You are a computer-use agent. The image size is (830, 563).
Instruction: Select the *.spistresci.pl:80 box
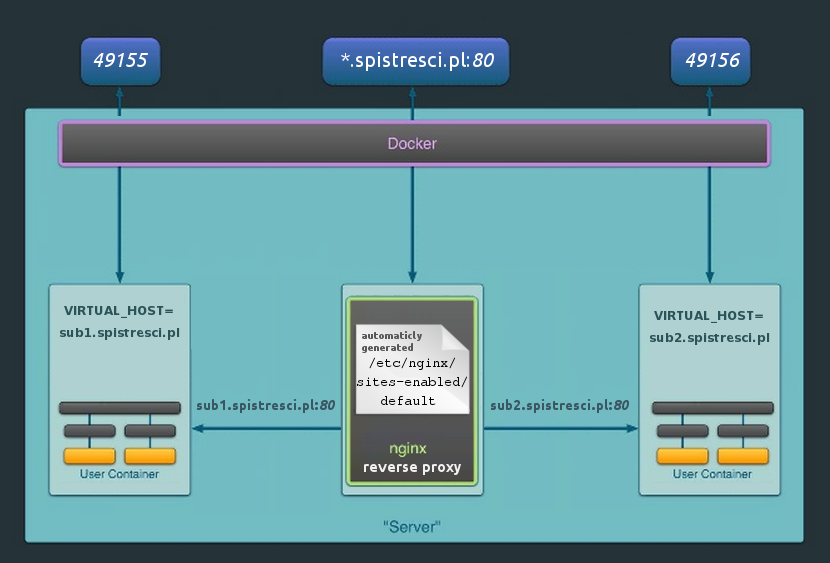click(x=416, y=61)
